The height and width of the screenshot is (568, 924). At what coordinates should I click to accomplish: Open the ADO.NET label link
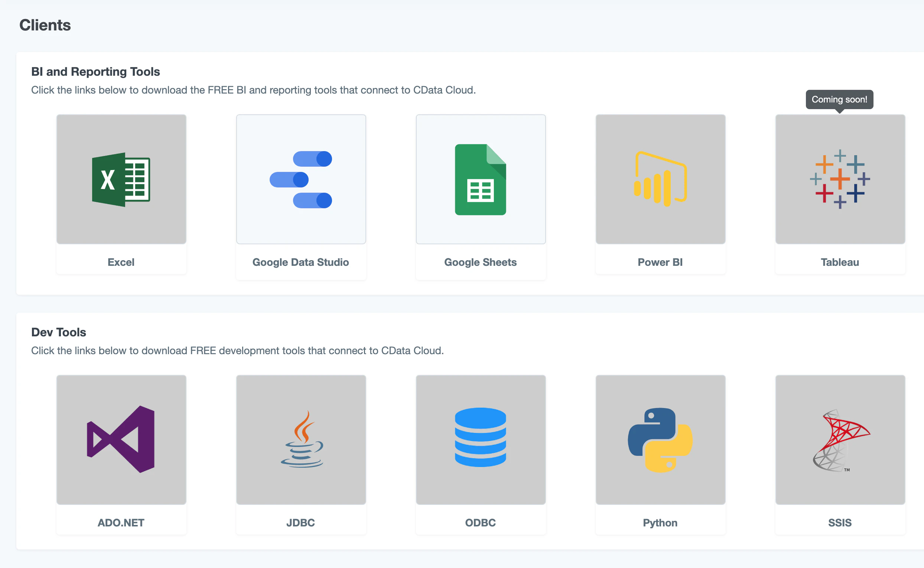[x=121, y=523]
